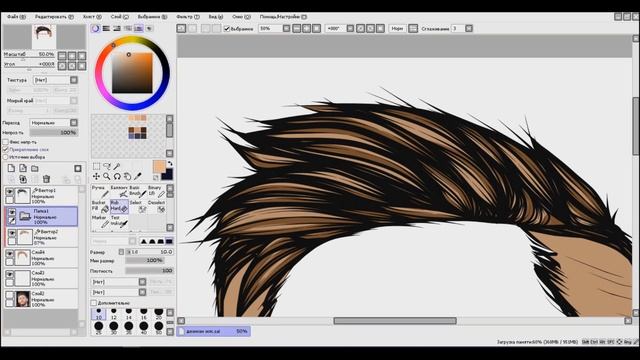Image resolution: width=640 pixels, height=360 pixels.
Task: Hide the Вектор1 layer
Action: [9, 191]
